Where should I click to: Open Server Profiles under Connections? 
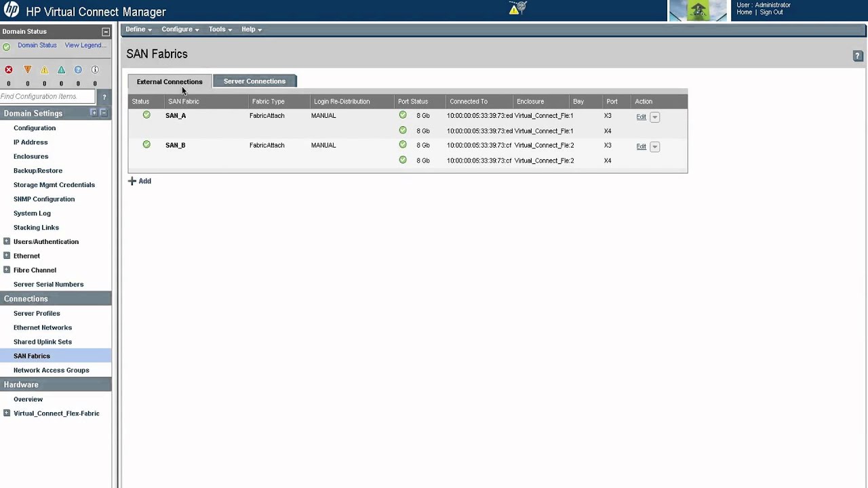pos(37,313)
